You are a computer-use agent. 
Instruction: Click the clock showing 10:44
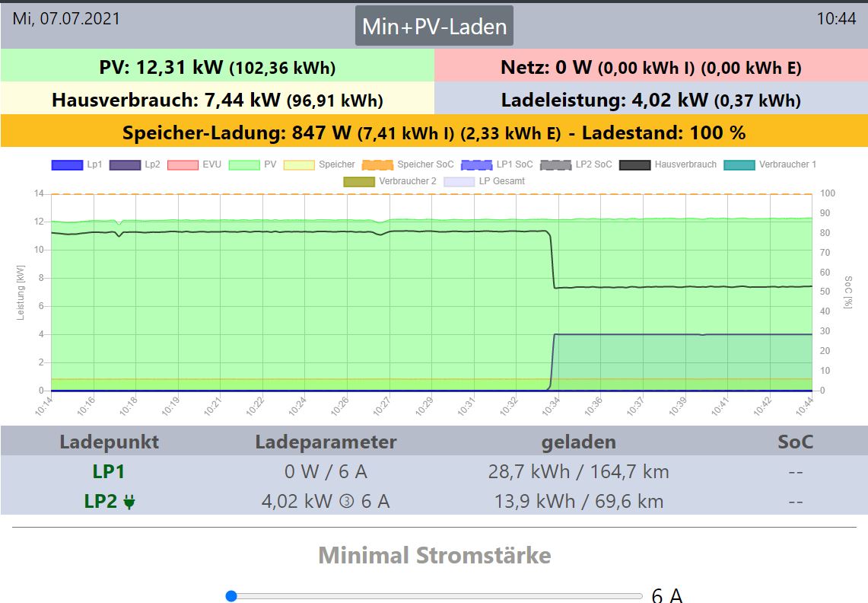(x=837, y=18)
